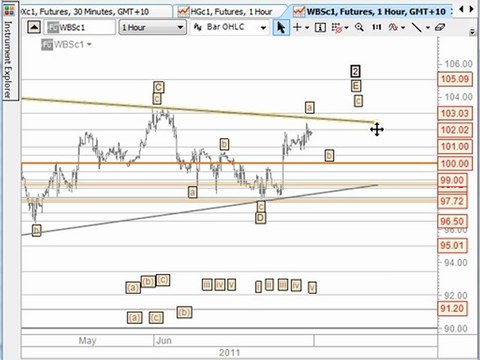
Task: Select the eraser tool
Action: tap(440, 27)
